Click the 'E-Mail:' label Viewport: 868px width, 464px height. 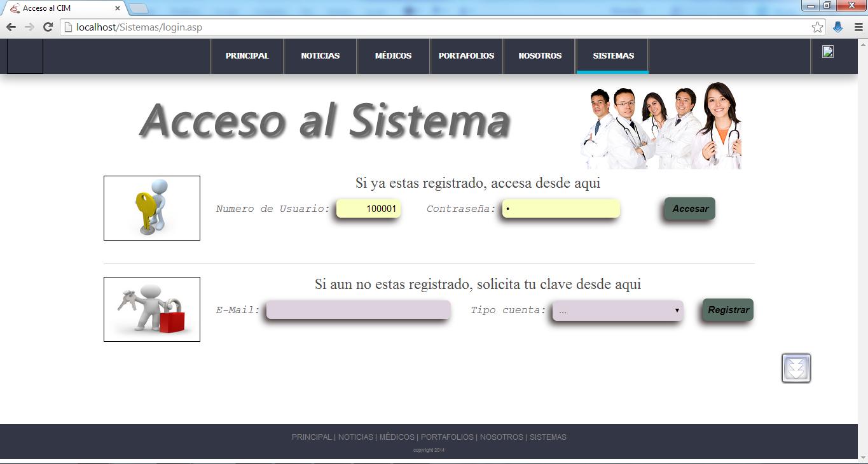point(238,310)
